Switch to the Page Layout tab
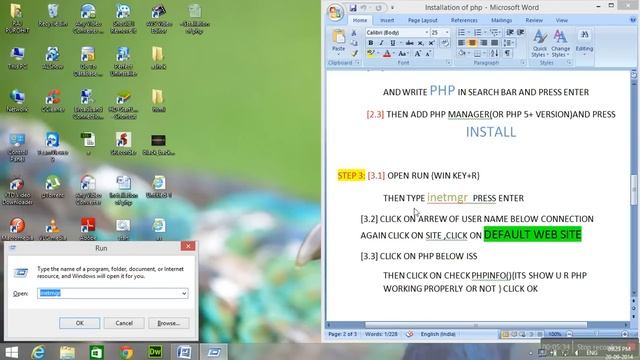Screen dimensions: 640x360 pyautogui.click(x=422, y=20)
